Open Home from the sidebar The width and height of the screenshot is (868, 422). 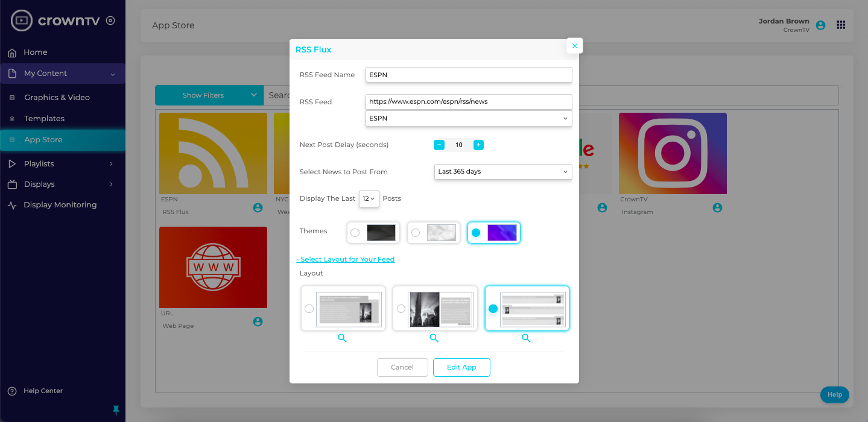[x=35, y=52]
